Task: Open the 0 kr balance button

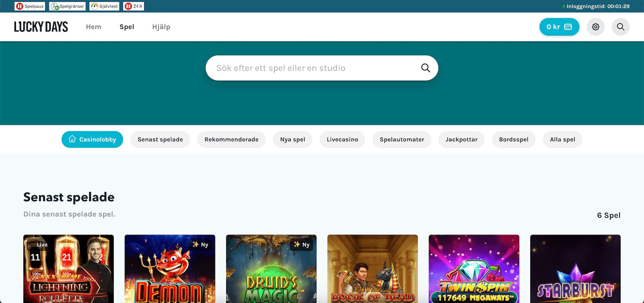Action: tap(559, 27)
